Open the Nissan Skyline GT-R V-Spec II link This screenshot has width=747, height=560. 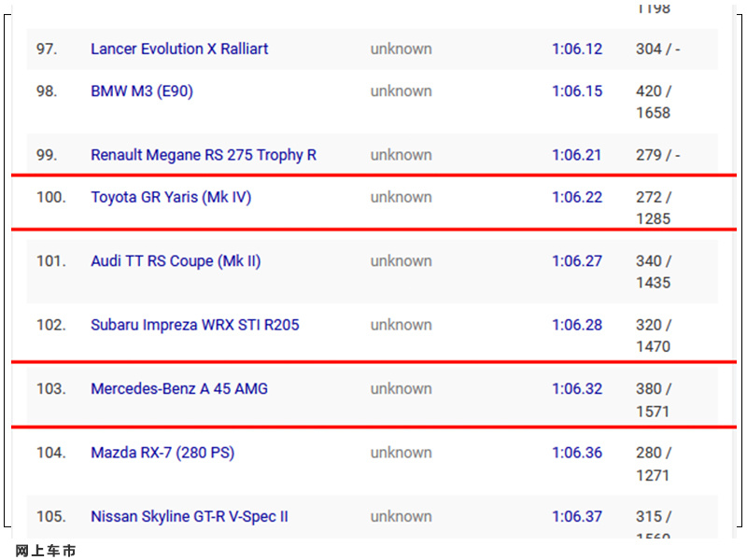190,516
